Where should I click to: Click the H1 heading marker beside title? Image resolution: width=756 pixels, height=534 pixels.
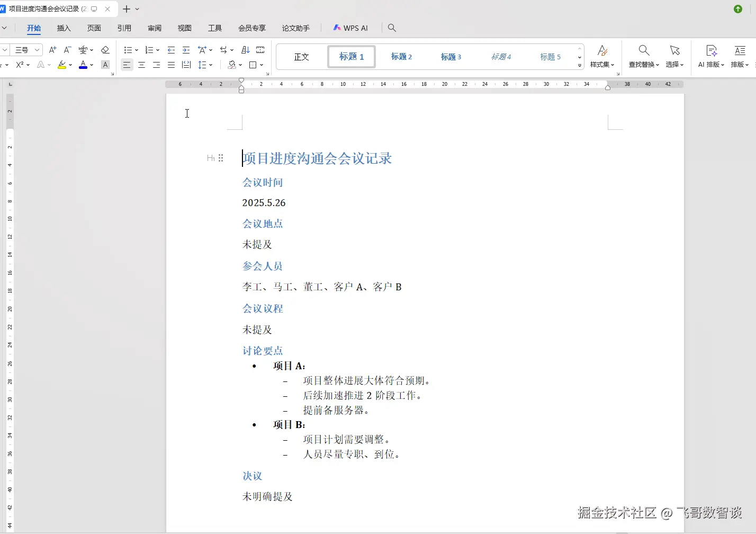(x=211, y=158)
